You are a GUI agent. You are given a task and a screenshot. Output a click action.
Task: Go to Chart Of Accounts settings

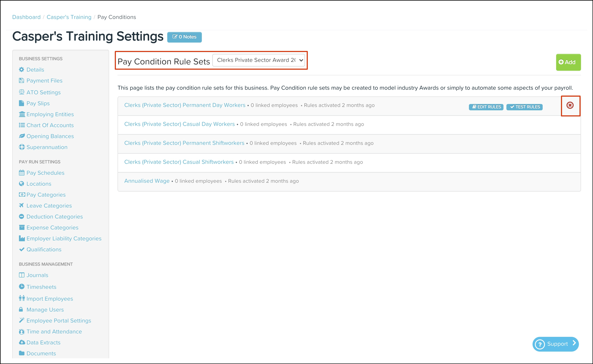coord(50,125)
